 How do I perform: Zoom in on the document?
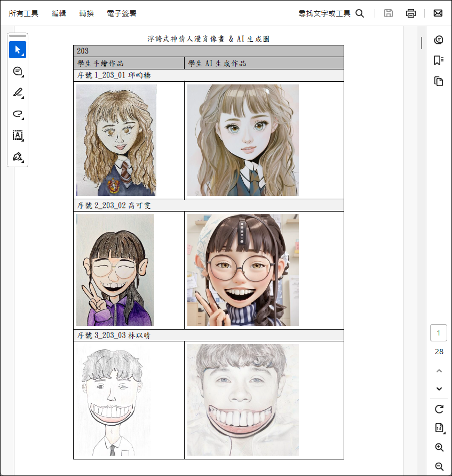pos(439,448)
